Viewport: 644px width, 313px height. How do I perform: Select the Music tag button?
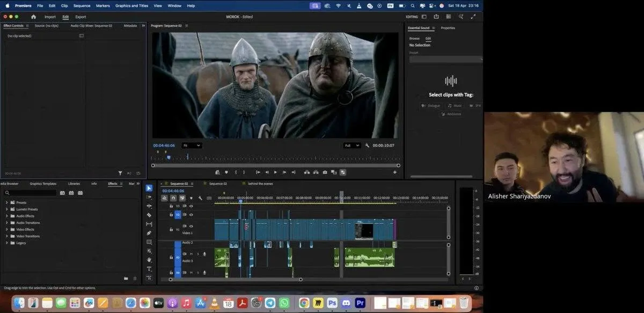(455, 106)
